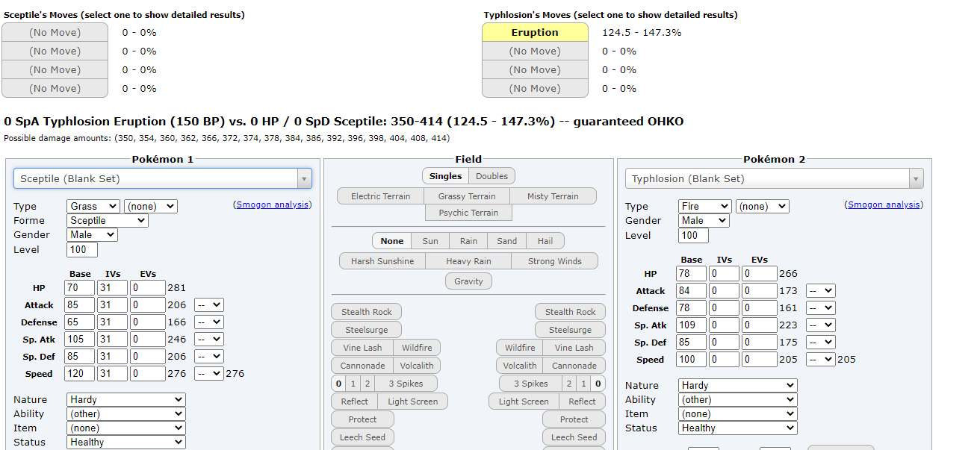Toggle Leech Seed on Sceptile's side
The width and height of the screenshot is (980, 450).
(363, 437)
